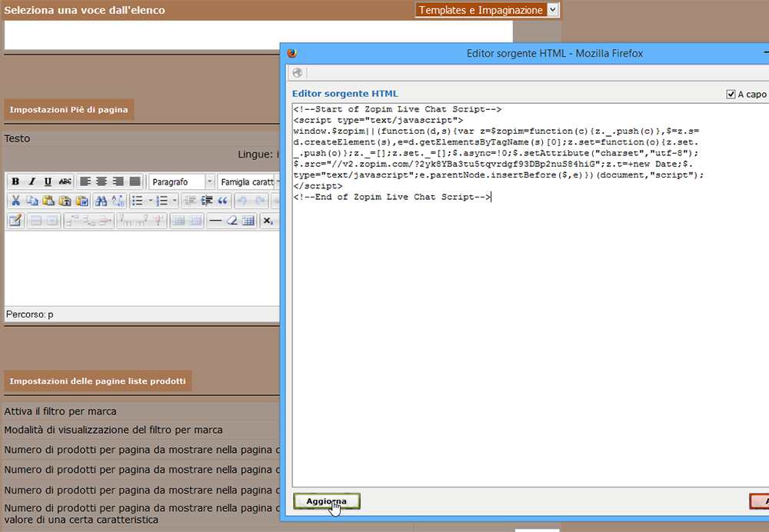Image resolution: width=769 pixels, height=532 pixels.
Task: Apply subscript formatting (x₂)
Action: pos(268,221)
